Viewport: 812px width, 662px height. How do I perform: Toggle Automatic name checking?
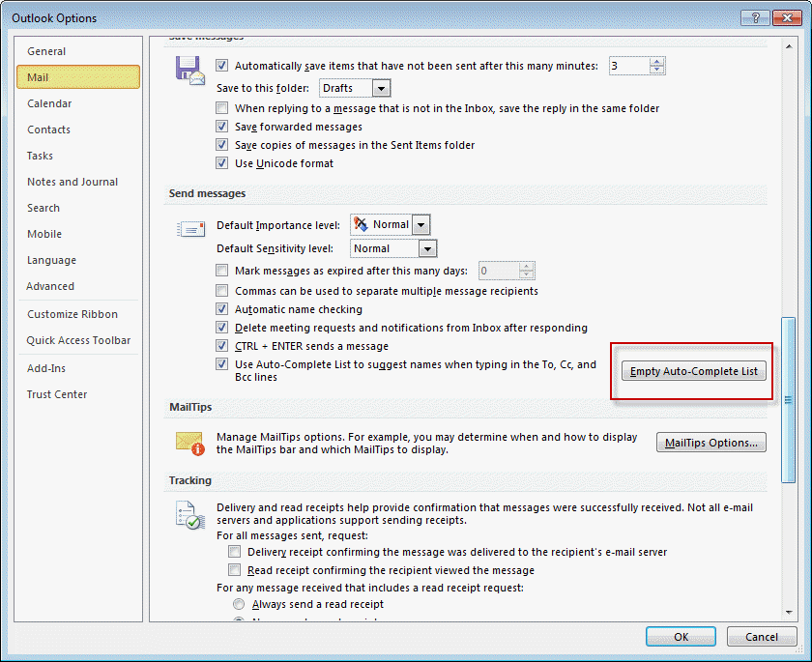pyautogui.click(x=222, y=309)
